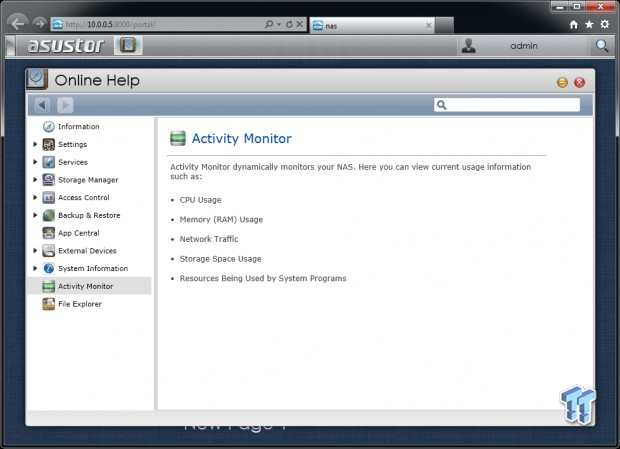Click the App Central icon
Screen dimensions: 620x449
coord(49,233)
